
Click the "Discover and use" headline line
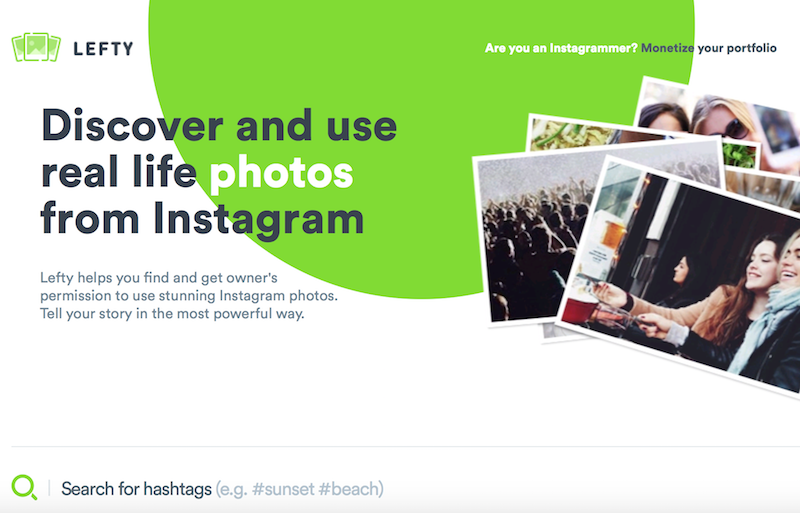219,126
